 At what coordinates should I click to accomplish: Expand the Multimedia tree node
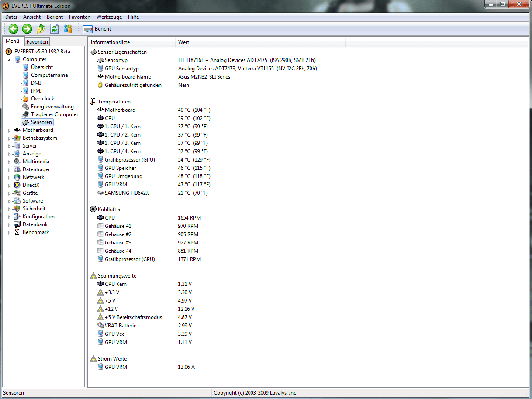point(10,162)
